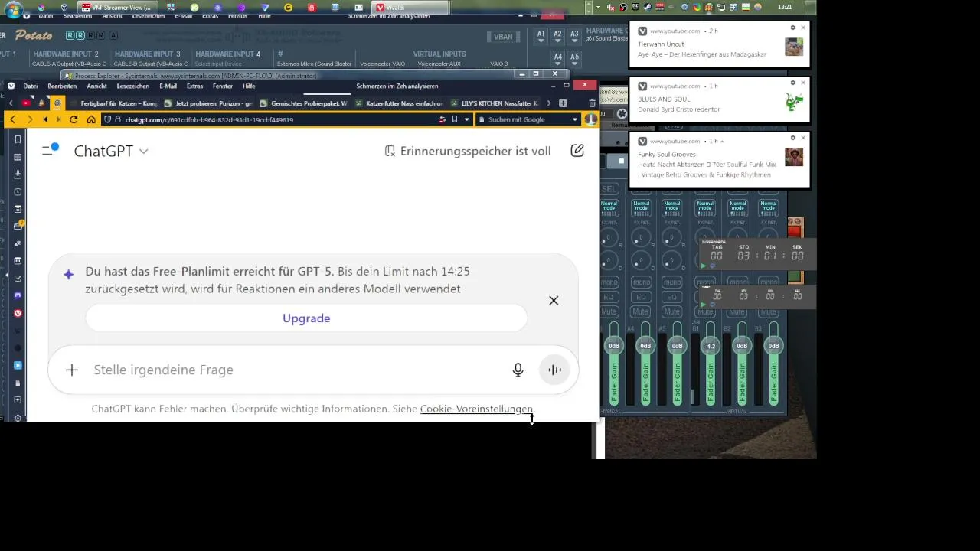980x551 pixels.
Task: Click the Vivaldi logo menu icon
Action: point(11,86)
